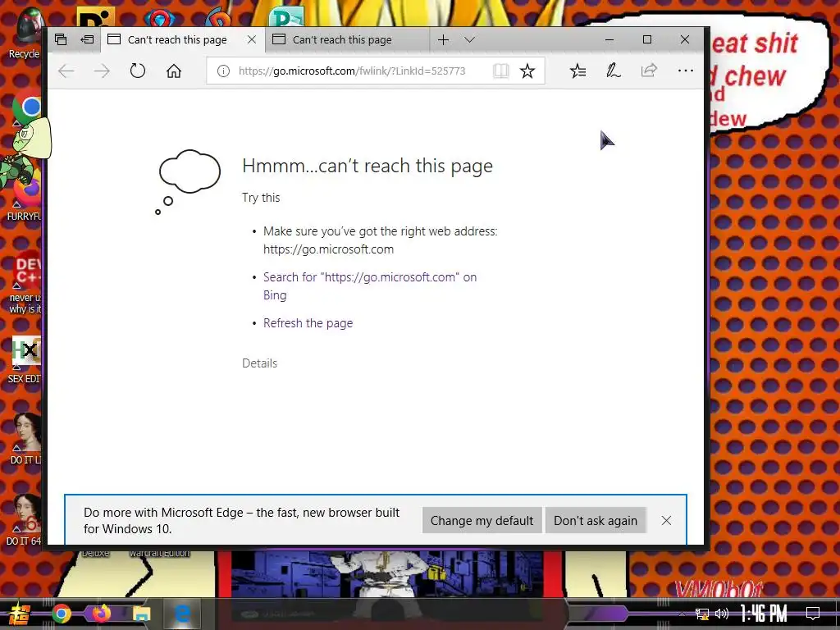Open Action Center notifications icon
This screenshot has height=630, width=840.
pyautogui.click(x=813, y=614)
